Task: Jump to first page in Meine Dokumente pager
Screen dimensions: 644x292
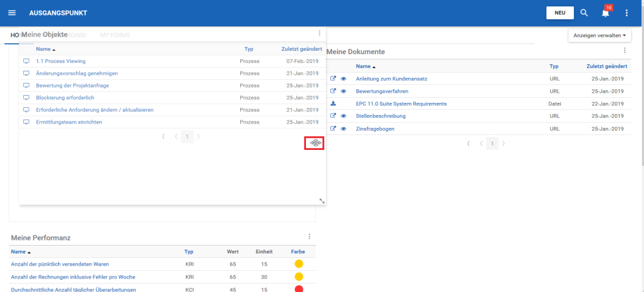Action: [469, 143]
